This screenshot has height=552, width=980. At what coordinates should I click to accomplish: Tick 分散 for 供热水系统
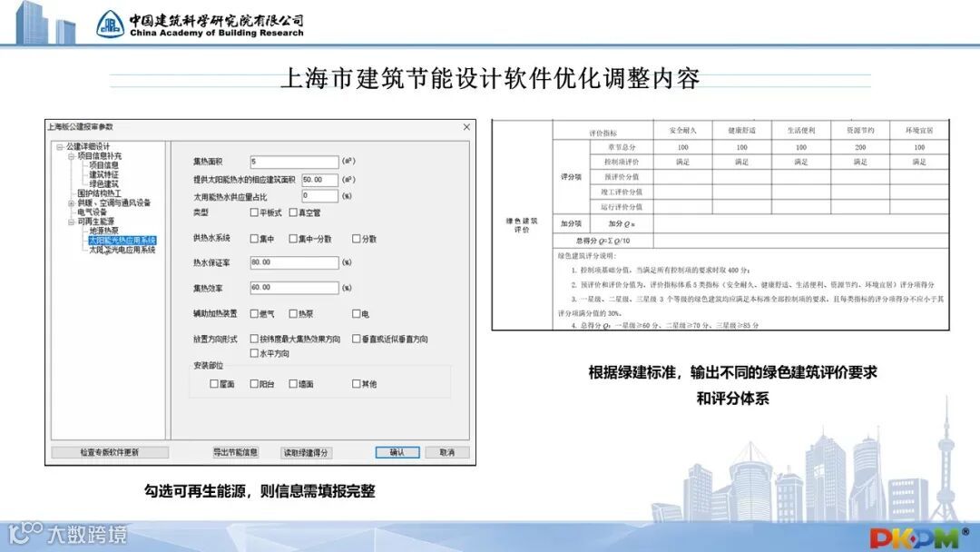coord(357,239)
